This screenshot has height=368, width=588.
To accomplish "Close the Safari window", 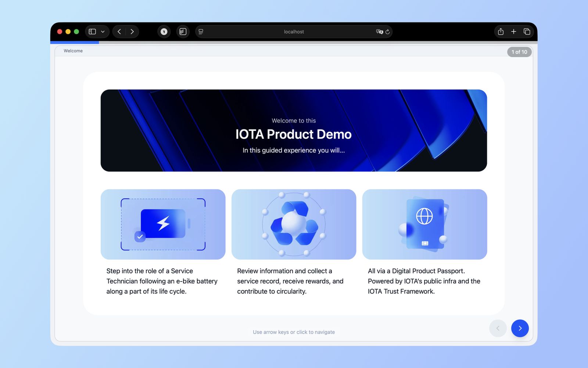I will point(60,32).
